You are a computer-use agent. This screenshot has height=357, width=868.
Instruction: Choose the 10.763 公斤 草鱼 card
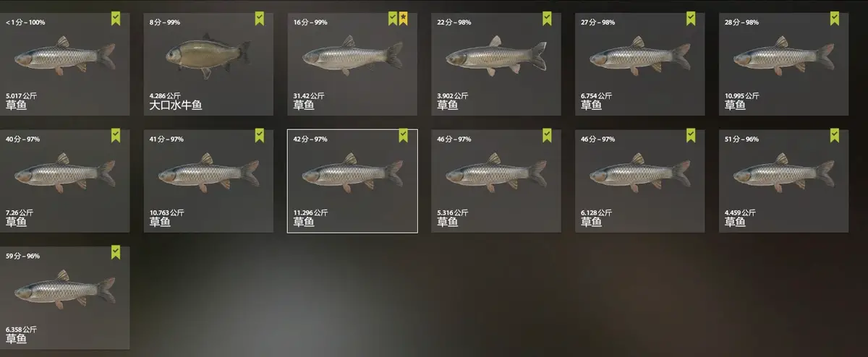tap(208, 181)
